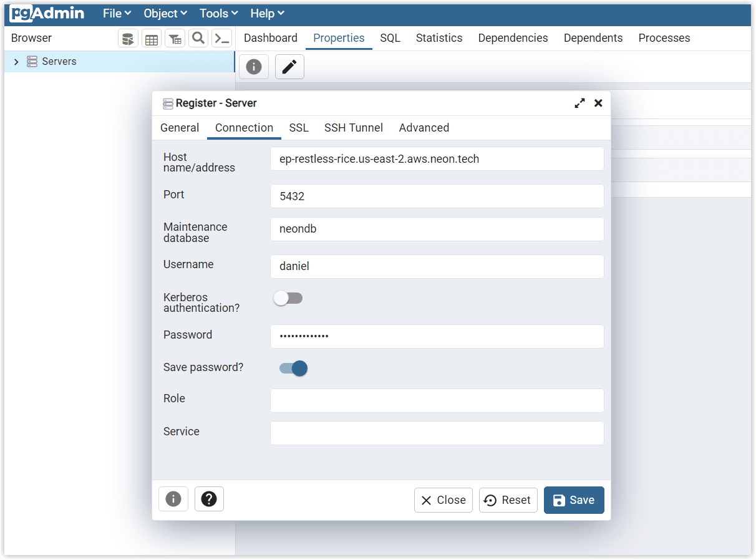The image size is (756, 560).
Task: Open the Object menu
Action: [165, 13]
